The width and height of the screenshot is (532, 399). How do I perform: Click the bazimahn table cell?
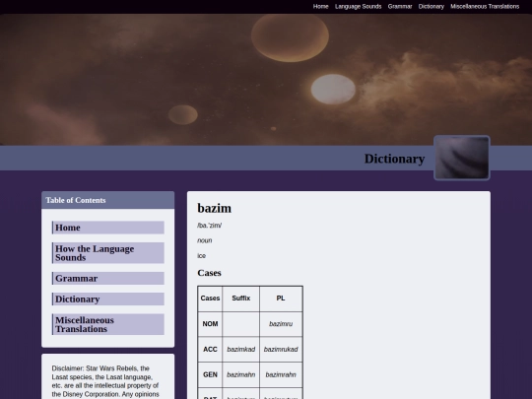(241, 375)
